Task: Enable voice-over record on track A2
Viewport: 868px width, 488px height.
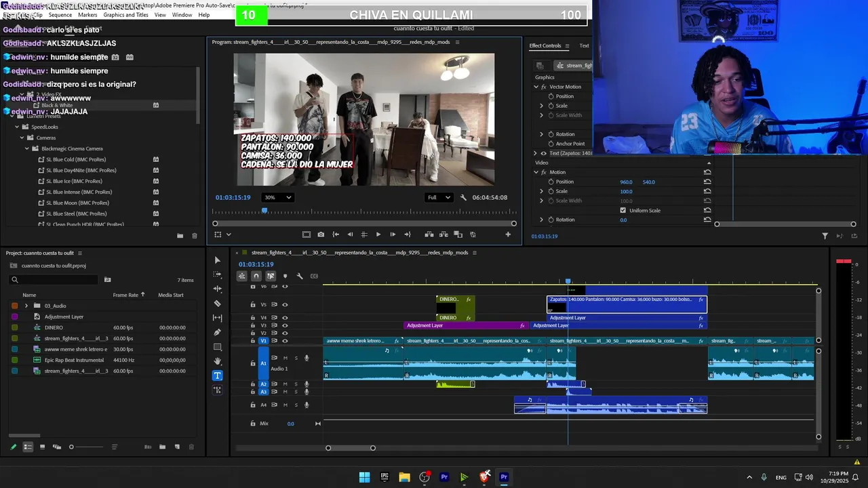Action: tap(307, 384)
